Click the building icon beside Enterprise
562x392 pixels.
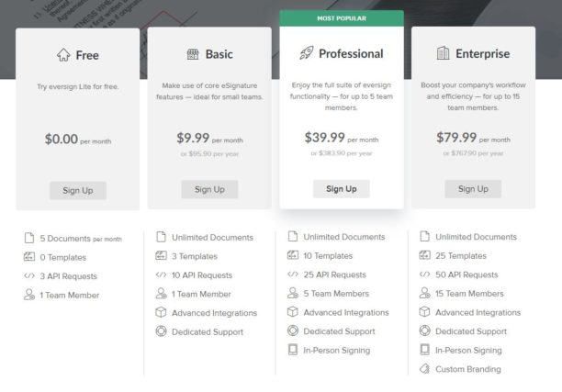coord(444,53)
